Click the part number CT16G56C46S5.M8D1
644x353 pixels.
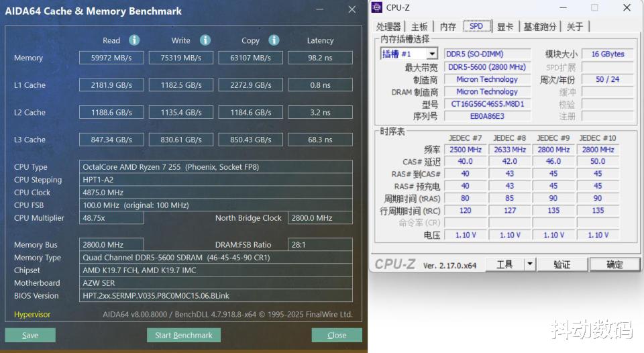[488, 103]
